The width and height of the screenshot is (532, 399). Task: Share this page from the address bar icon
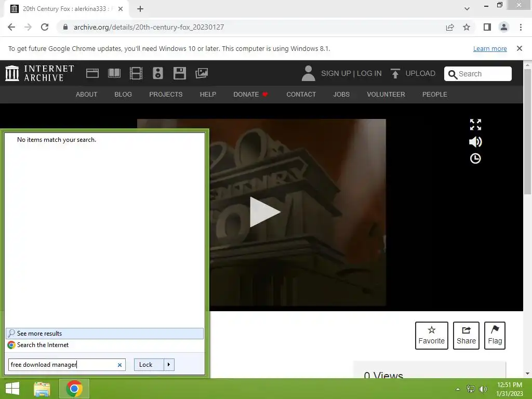(450, 27)
